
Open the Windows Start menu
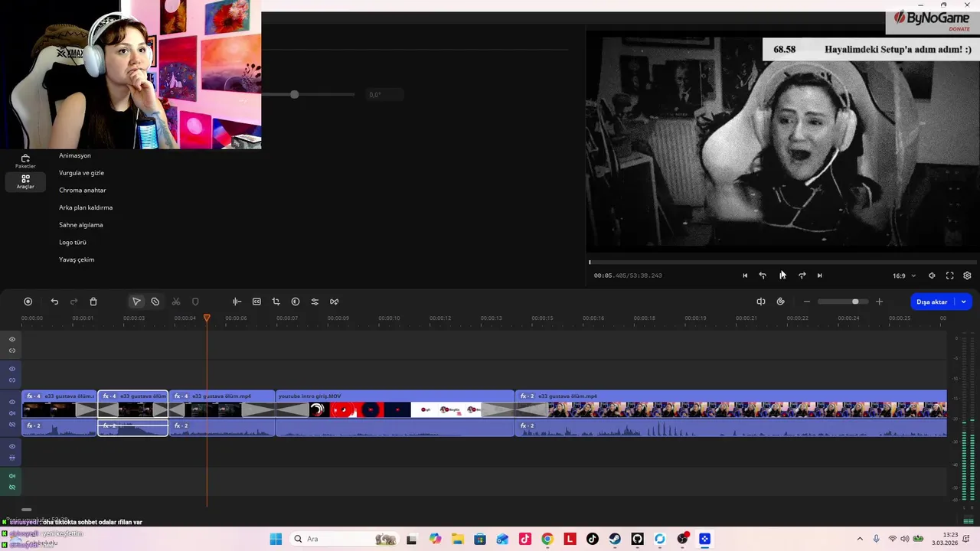[x=276, y=539]
